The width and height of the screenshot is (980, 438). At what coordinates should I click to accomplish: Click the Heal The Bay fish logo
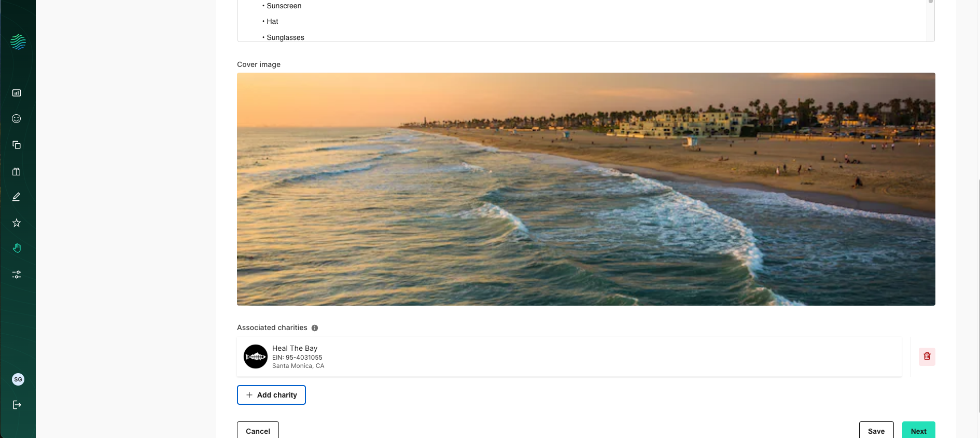(256, 357)
